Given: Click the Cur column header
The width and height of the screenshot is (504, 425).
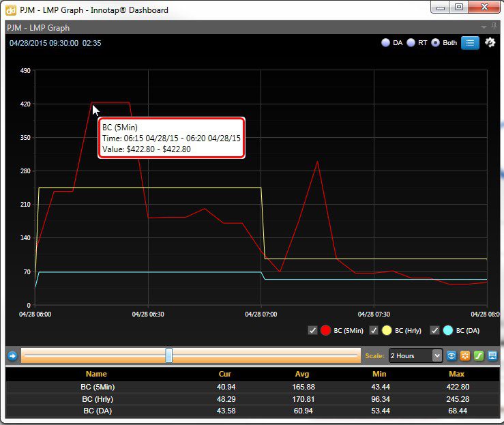Looking at the screenshot, I should [x=224, y=374].
